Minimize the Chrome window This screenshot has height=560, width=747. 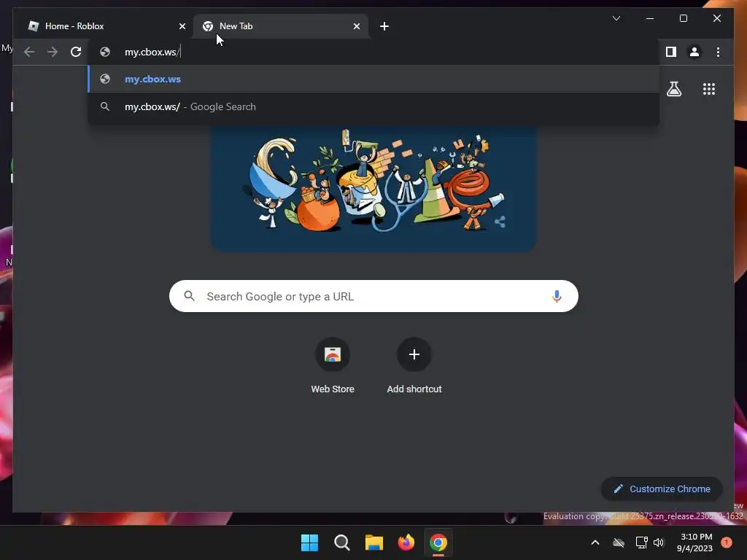pyautogui.click(x=650, y=18)
